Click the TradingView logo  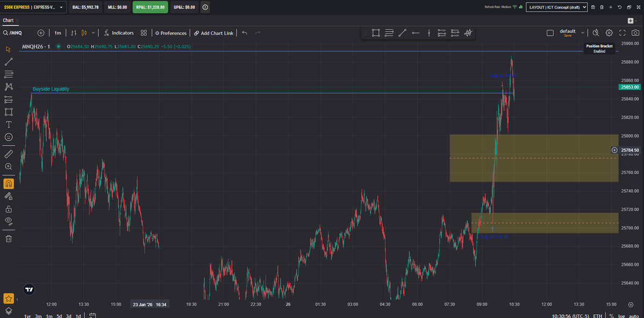(x=30, y=289)
